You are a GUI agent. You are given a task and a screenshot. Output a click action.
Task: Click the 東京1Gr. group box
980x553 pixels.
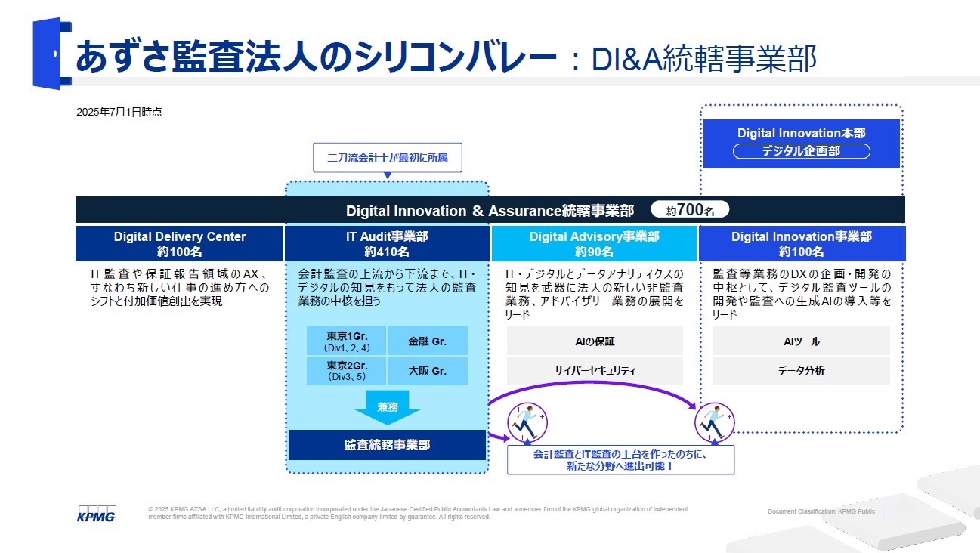pyautogui.click(x=347, y=341)
